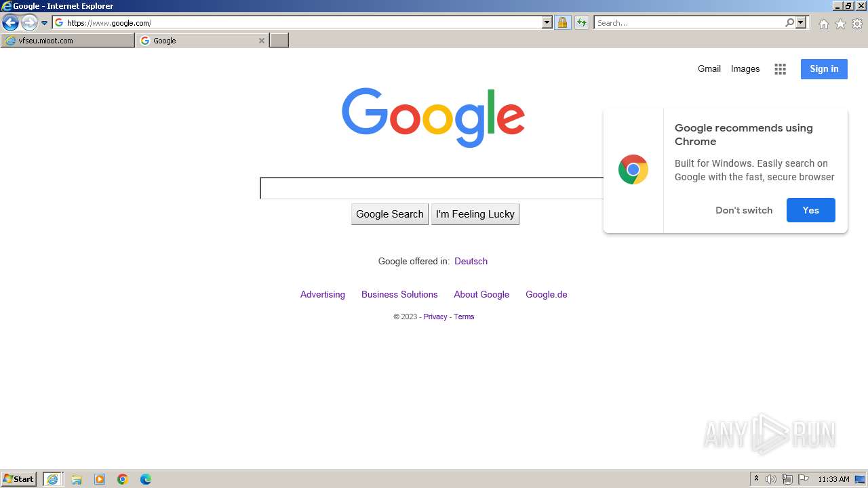The width and height of the screenshot is (868, 488).
Task: Close the Google tab
Action: pyautogui.click(x=262, y=41)
